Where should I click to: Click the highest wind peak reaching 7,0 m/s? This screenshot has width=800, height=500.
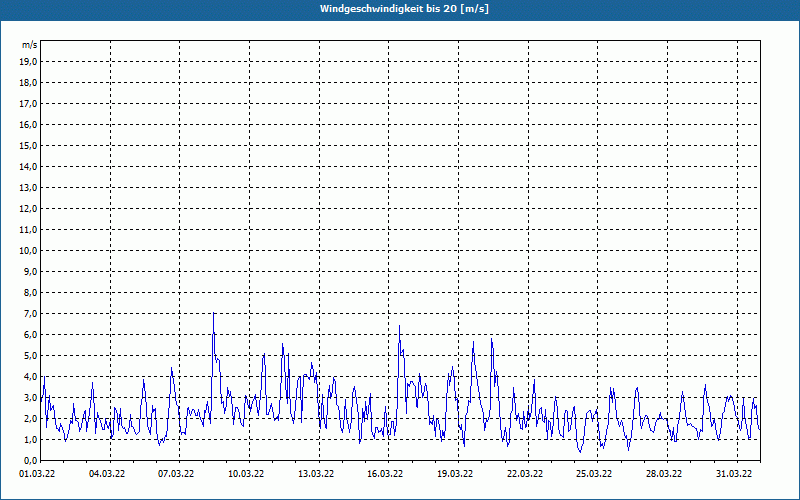pos(213,313)
